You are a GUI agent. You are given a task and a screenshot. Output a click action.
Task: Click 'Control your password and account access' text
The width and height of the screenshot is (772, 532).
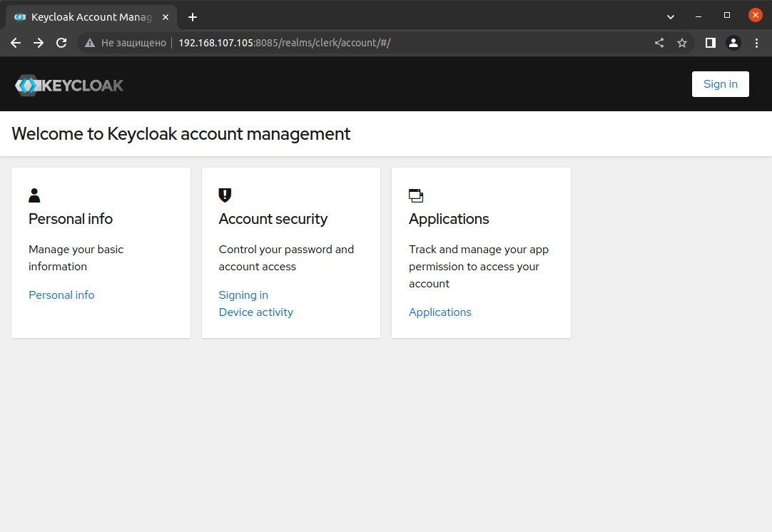pyautogui.click(x=286, y=258)
